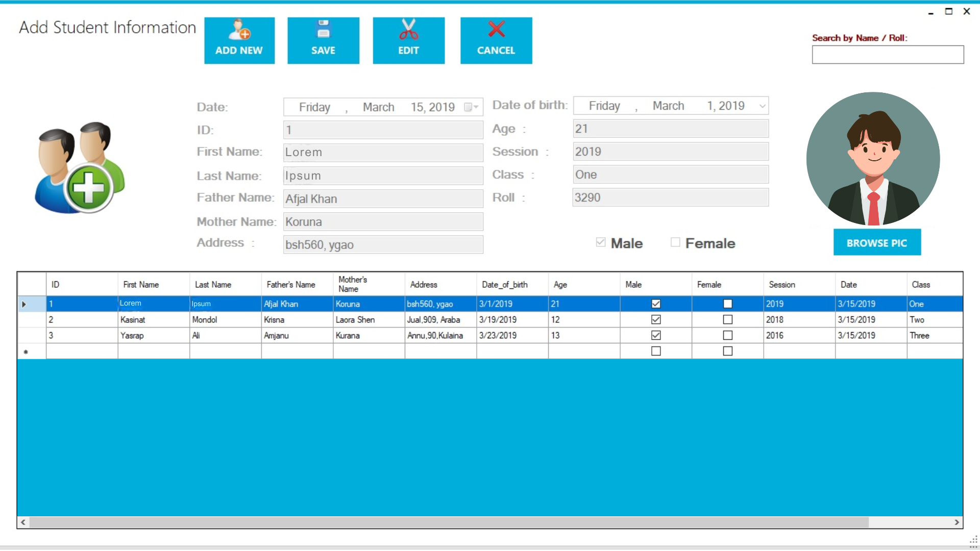This screenshot has height=551, width=980.
Task: Enable Female checkbox in Yasrap's row
Action: click(728, 336)
